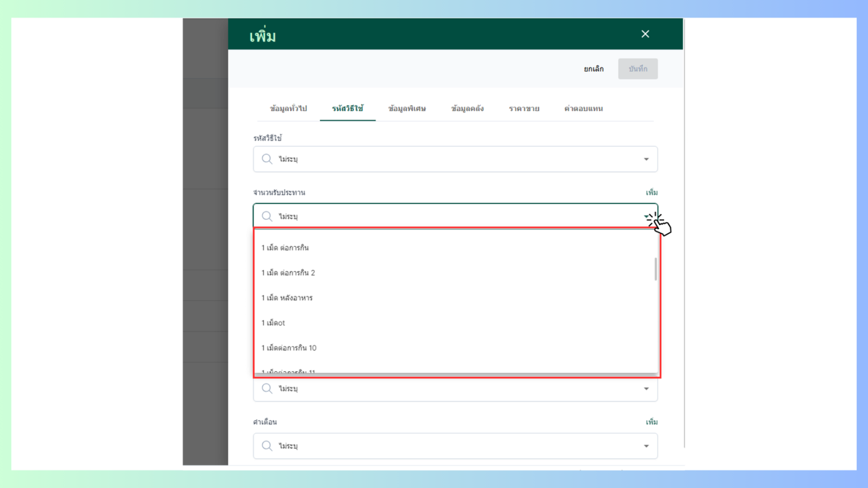Viewport: 868px width, 488px height.
Task: Click search icon in จำนวนรับประทาน field
Action: pos(267,216)
